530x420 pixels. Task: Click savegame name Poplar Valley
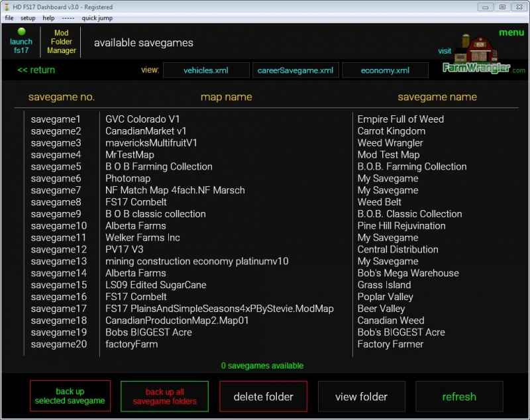coord(385,297)
